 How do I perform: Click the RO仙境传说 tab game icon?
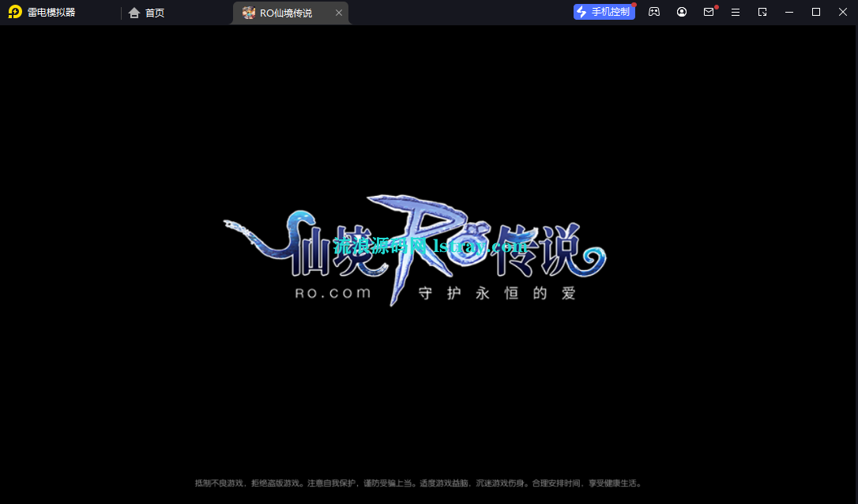pyautogui.click(x=248, y=13)
